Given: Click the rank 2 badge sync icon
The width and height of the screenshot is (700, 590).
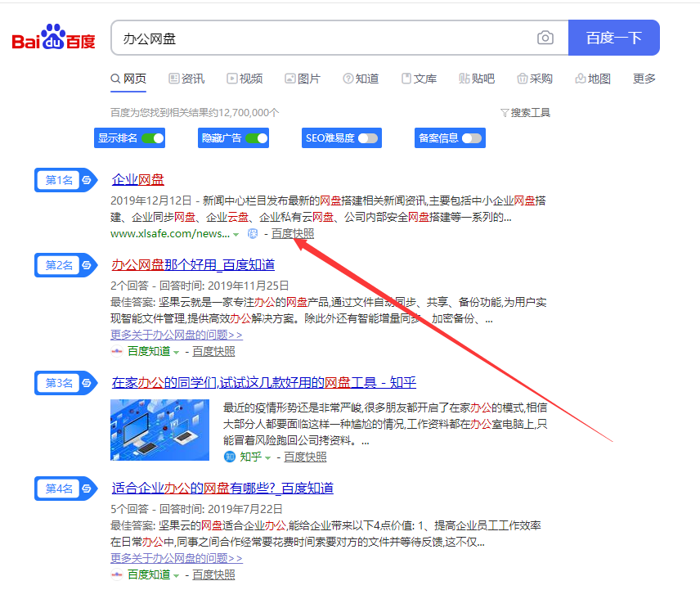Looking at the screenshot, I should coord(87,265).
